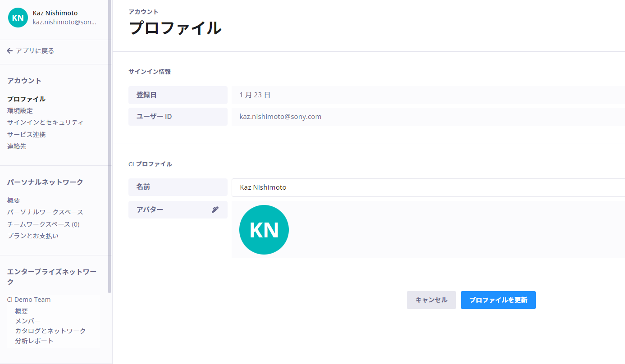Click the large KN avatar image

click(264, 230)
